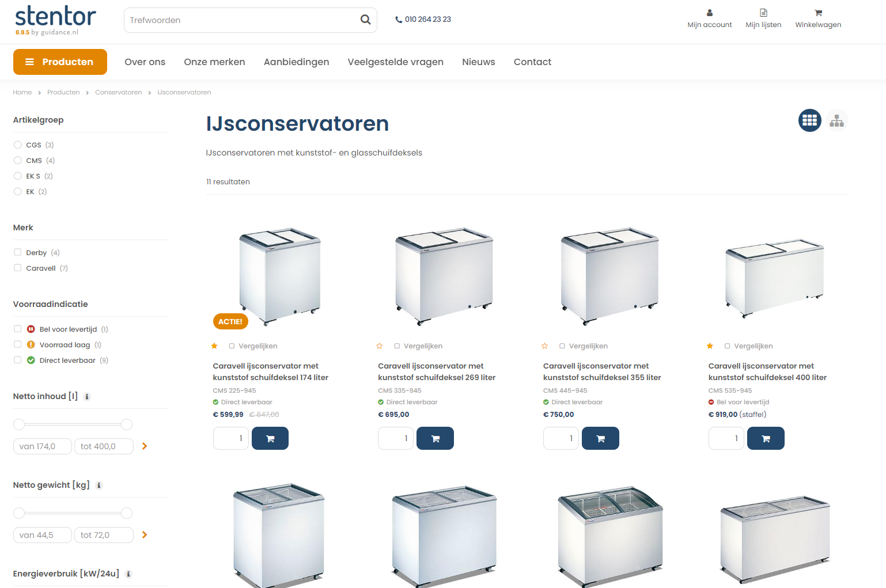The width and height of the screenshot is (886, 588).
Task: Open the Winkelwagen cart icon
Action: tap(818, 13)
